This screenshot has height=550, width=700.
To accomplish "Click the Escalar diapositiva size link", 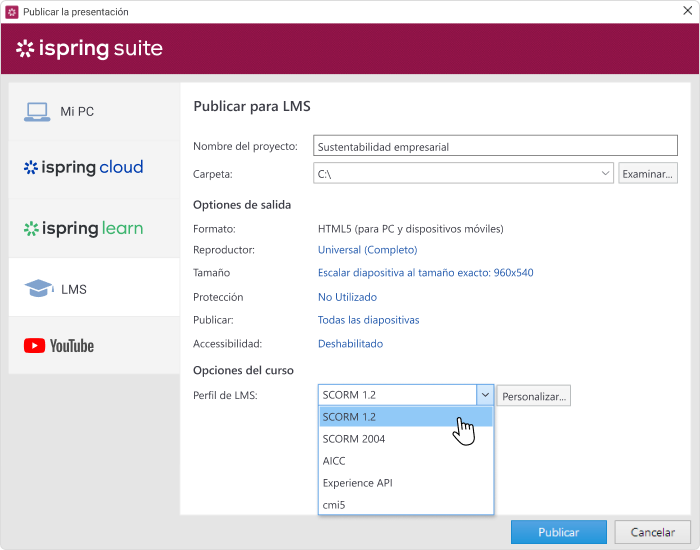I will click(x=425, y=273).
